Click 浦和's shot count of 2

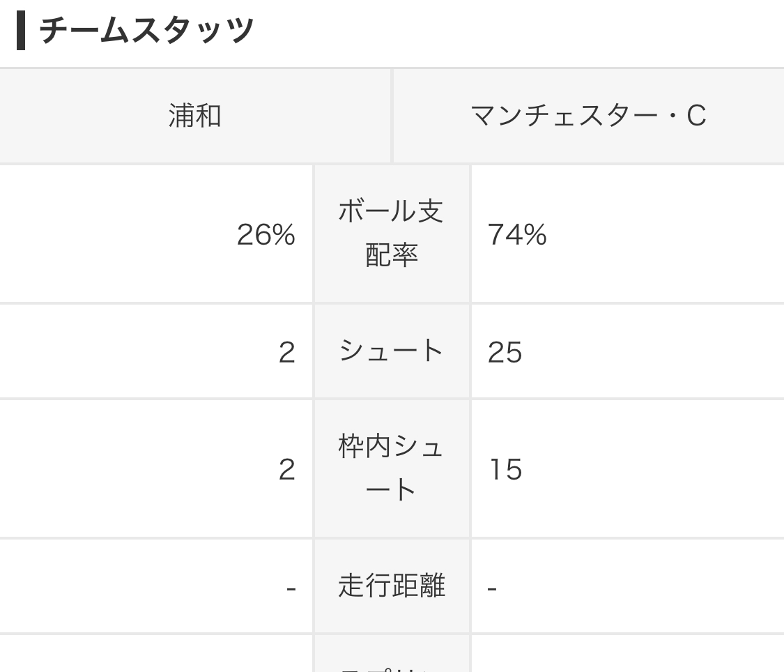coord(287,353)
